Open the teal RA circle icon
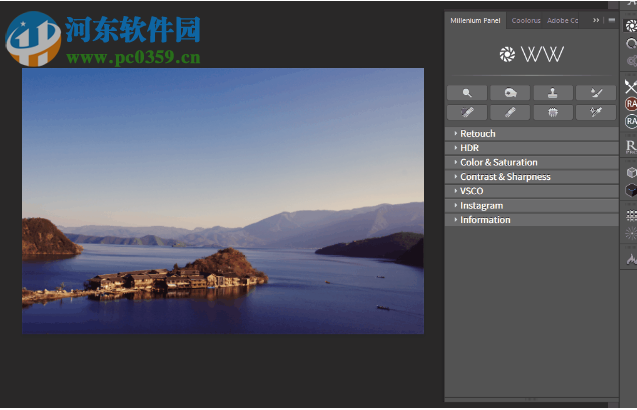This screenshot has height=410, width=637. [631, 121]
